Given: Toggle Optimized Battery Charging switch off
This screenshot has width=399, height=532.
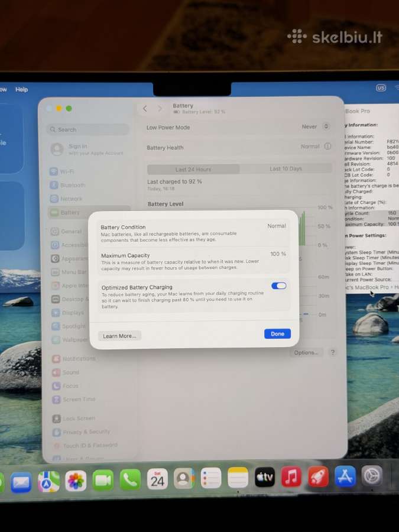Looking at the screenshot, I should click(x=279, y=286).
